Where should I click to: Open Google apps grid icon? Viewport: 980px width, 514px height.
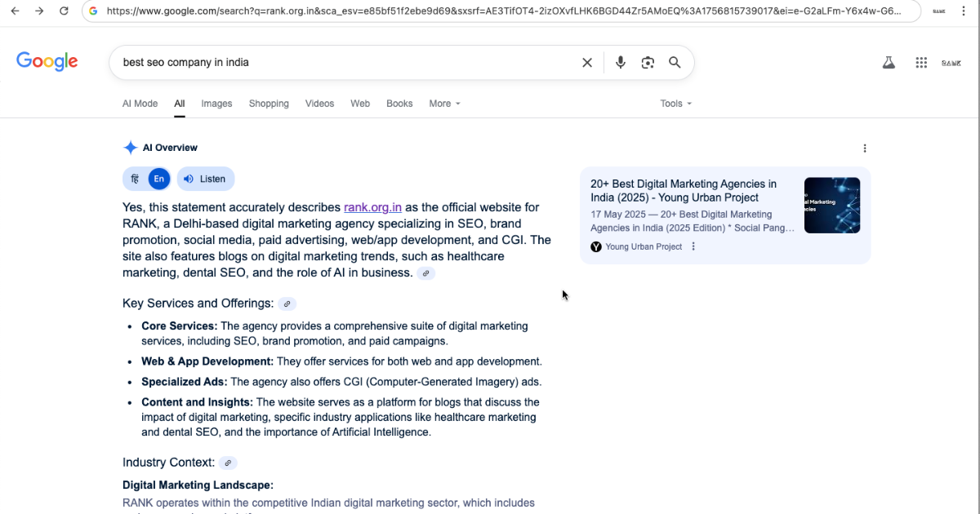[921, 63]
